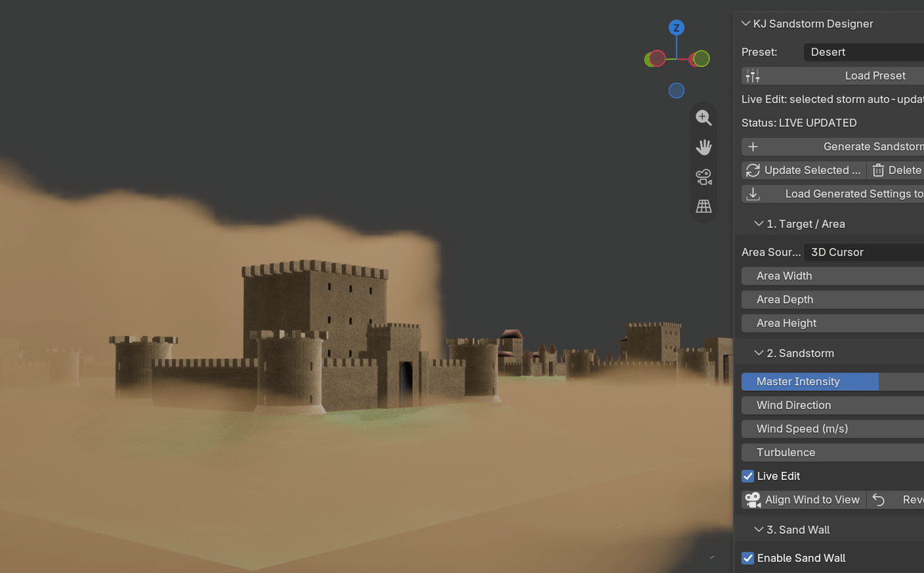Collapse the 1. Target / Area section
Image resolution: width=924 pixels, height=573 pixels.
[759, 224]
